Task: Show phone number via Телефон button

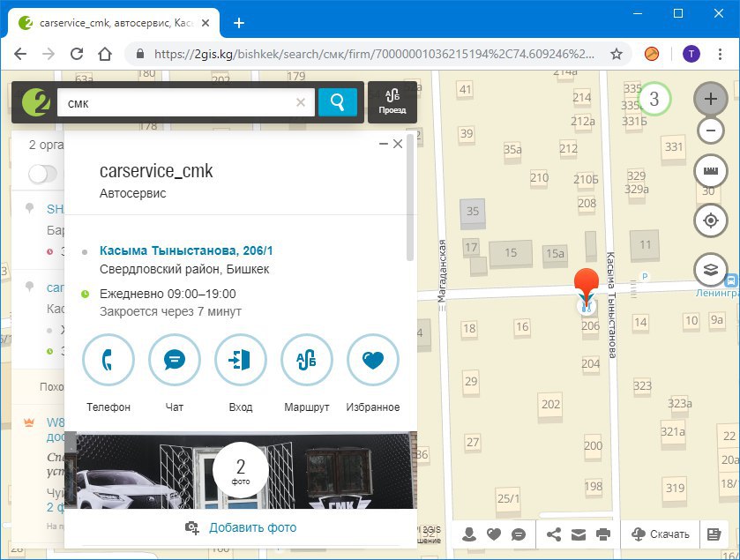Action: coord(108,360)
